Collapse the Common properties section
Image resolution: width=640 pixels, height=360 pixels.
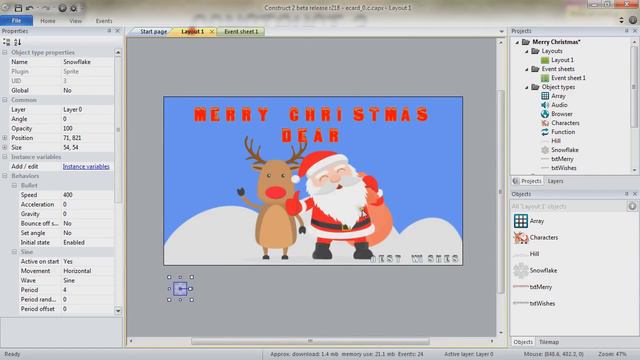click(5, 100)
